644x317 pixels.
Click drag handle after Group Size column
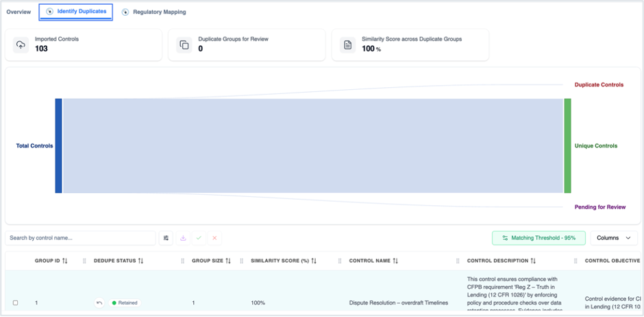pyautogui.click(x=241, y=261)
